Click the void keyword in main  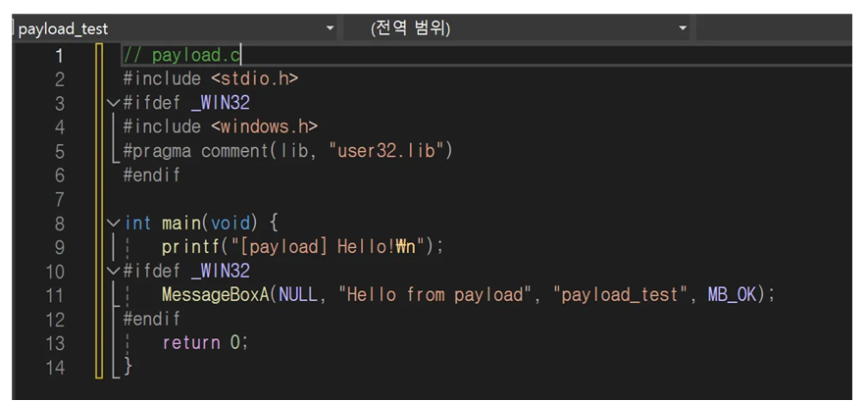(x=230, y=224)
